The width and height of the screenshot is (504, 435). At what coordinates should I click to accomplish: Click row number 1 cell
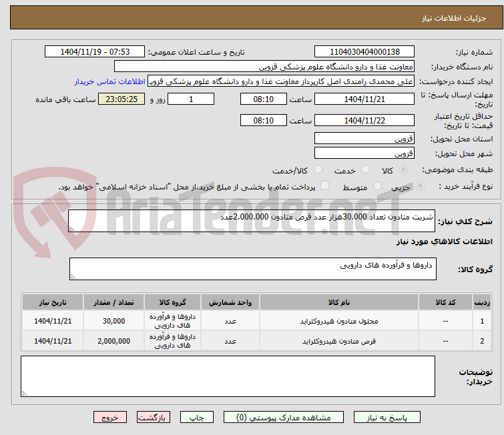click(x=482, y=321)
